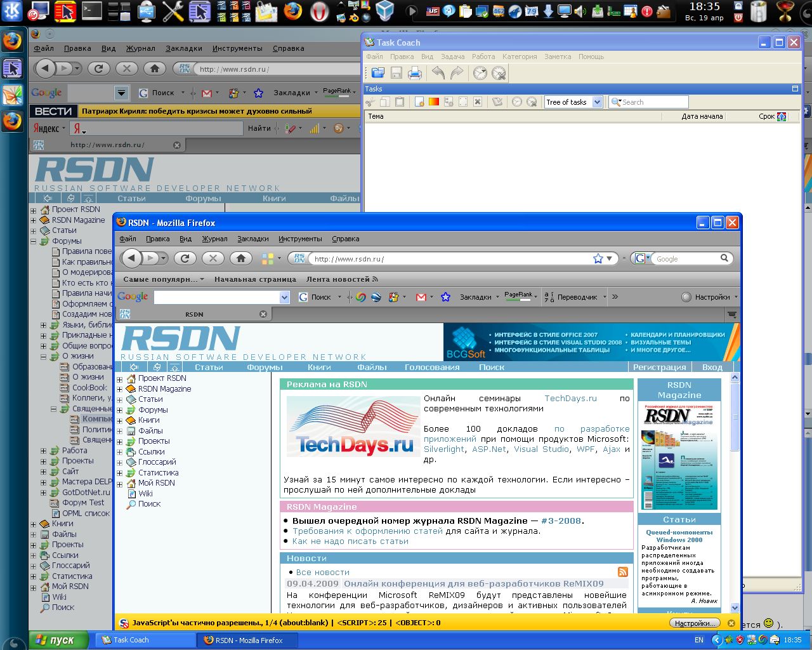Toggle the Срок column sort indicator
This screenshot has width=812, height=650.
click(781, 117)
